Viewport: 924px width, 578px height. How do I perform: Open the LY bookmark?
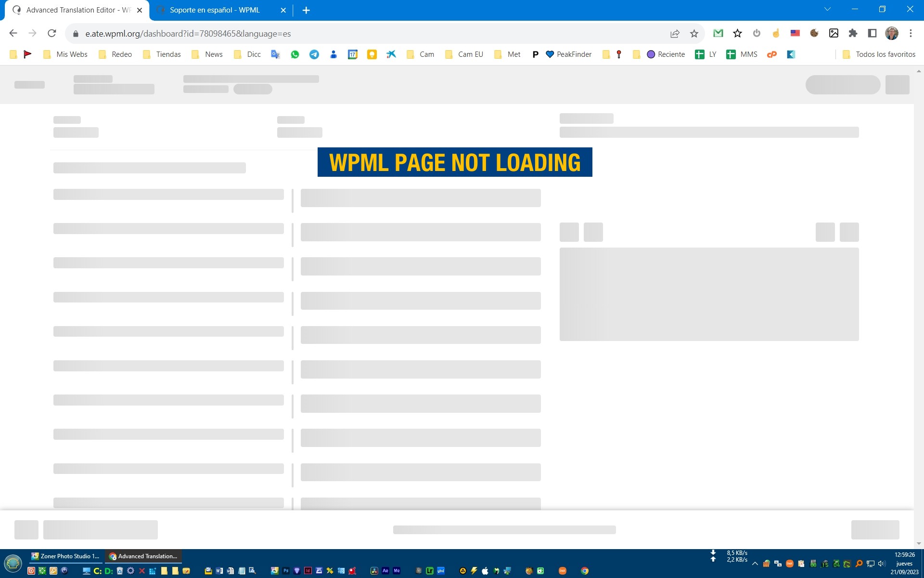click(x=706, y=54)
